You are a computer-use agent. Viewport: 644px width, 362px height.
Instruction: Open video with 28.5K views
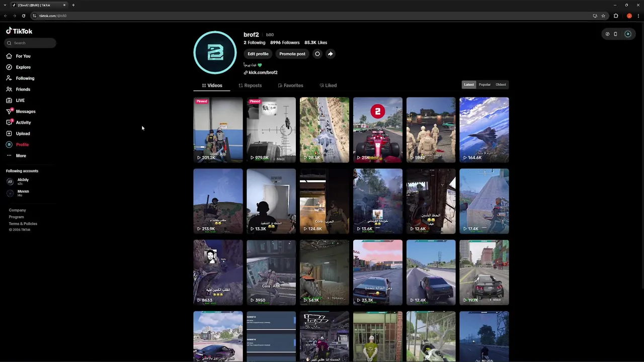click(x=325, y=130)
